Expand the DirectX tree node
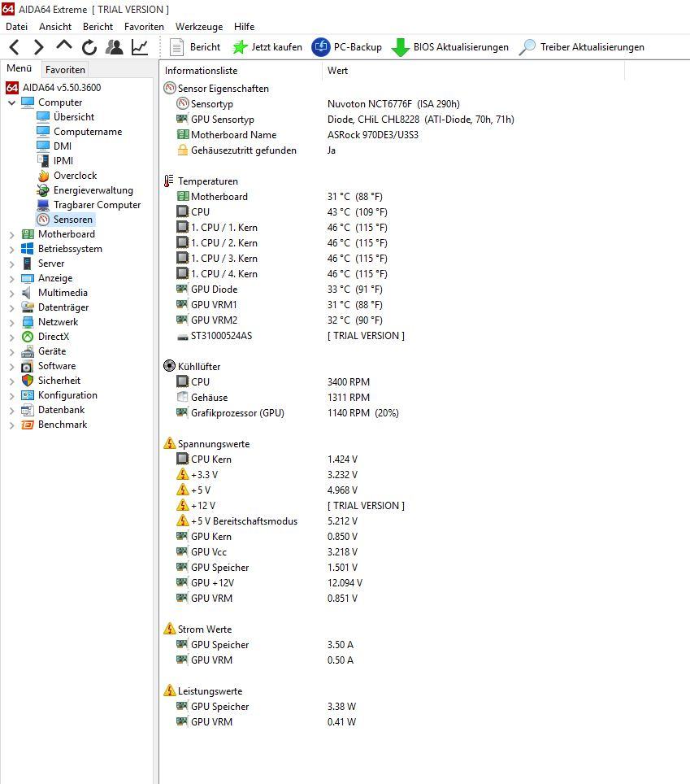This screenshot has height=784, width=690. [11, 337]
